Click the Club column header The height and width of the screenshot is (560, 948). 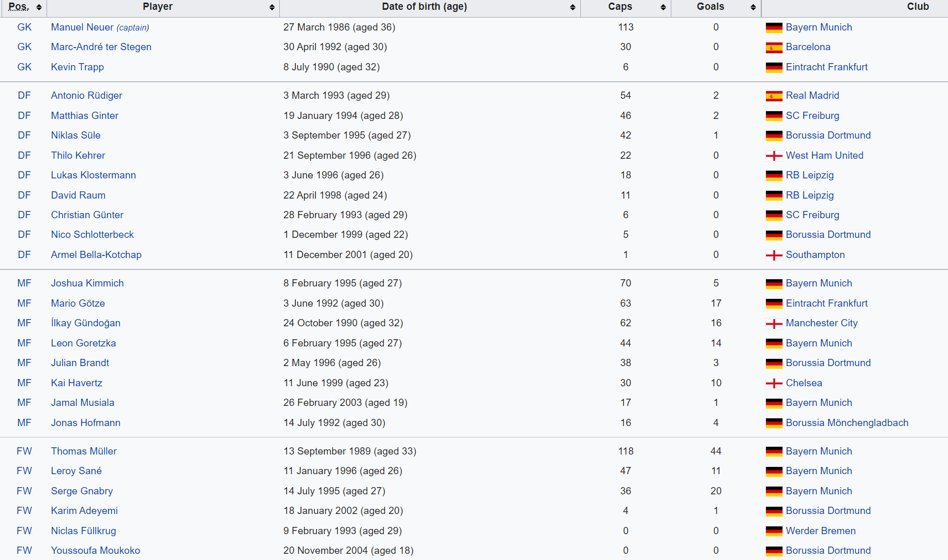point(917,7)
